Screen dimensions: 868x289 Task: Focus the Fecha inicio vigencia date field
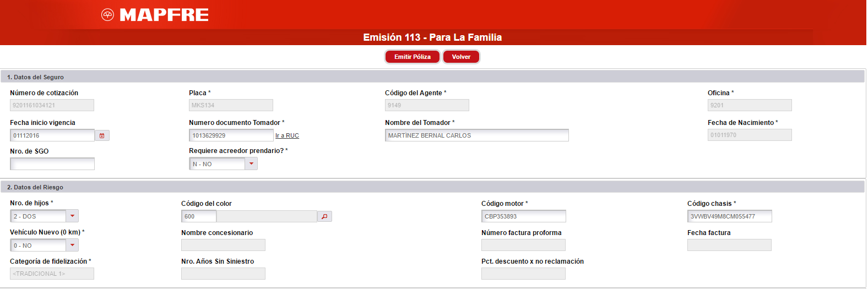(x=52, y=135)
